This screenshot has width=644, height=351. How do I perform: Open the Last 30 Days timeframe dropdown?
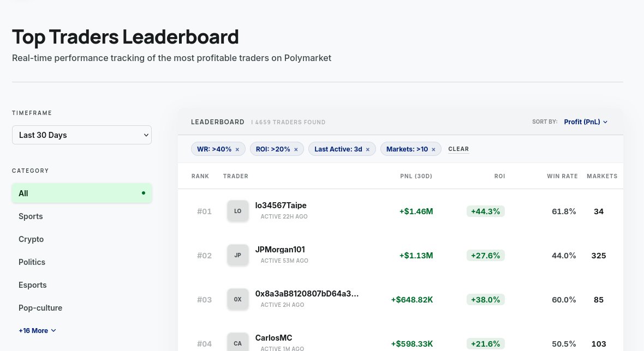pyautogui.click(x=82, y=135)
